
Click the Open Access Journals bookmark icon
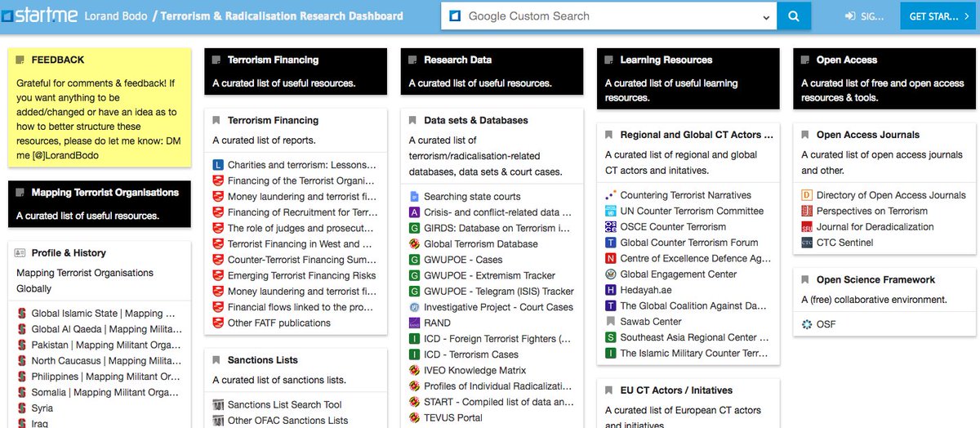coord(806,136)
